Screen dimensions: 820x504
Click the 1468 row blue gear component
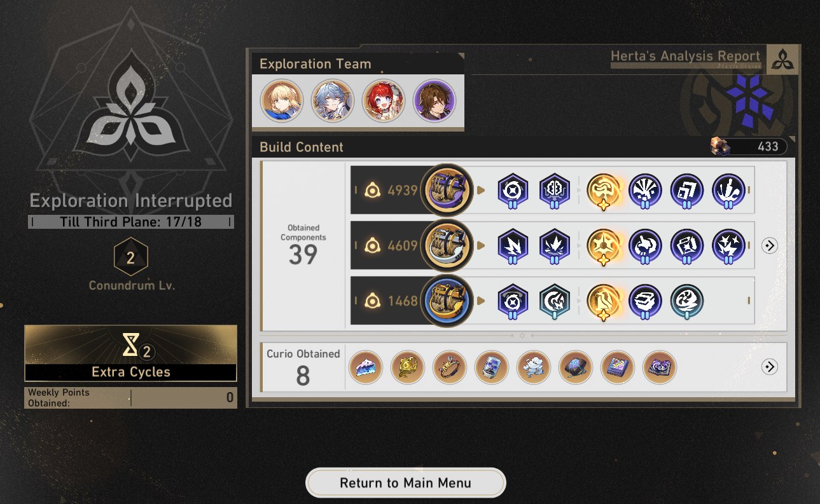coord(447,300)
